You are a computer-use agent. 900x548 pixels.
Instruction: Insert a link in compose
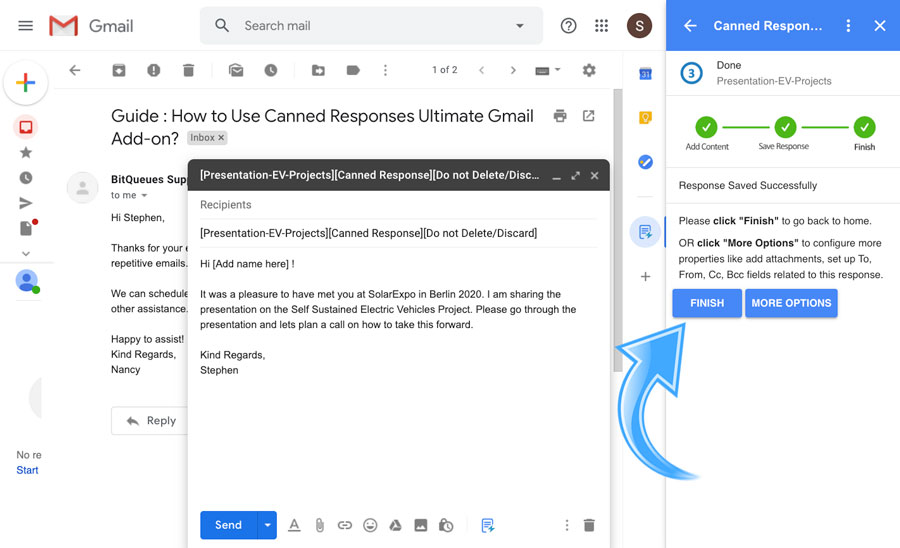[344, 525]
